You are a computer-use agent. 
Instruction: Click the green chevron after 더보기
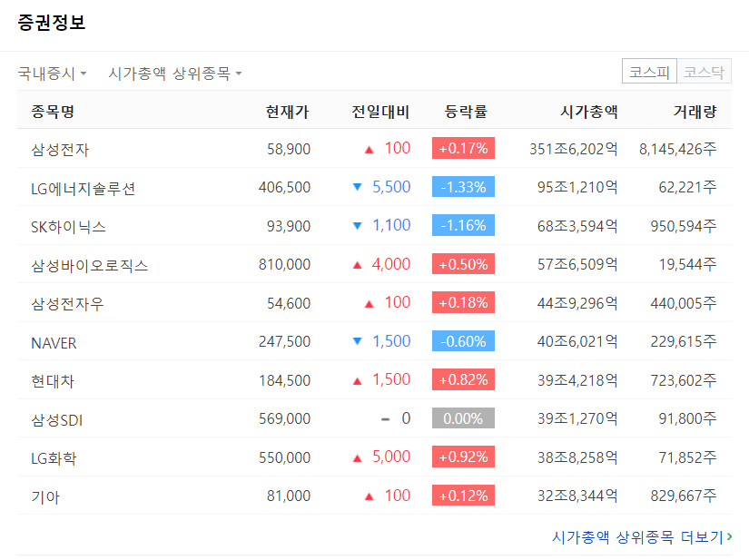[729, 536]
